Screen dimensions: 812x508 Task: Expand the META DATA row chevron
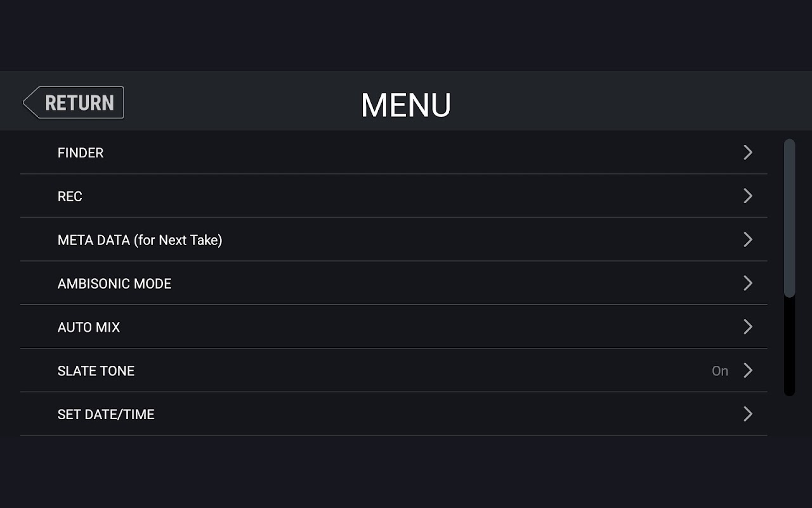point(748,239)
